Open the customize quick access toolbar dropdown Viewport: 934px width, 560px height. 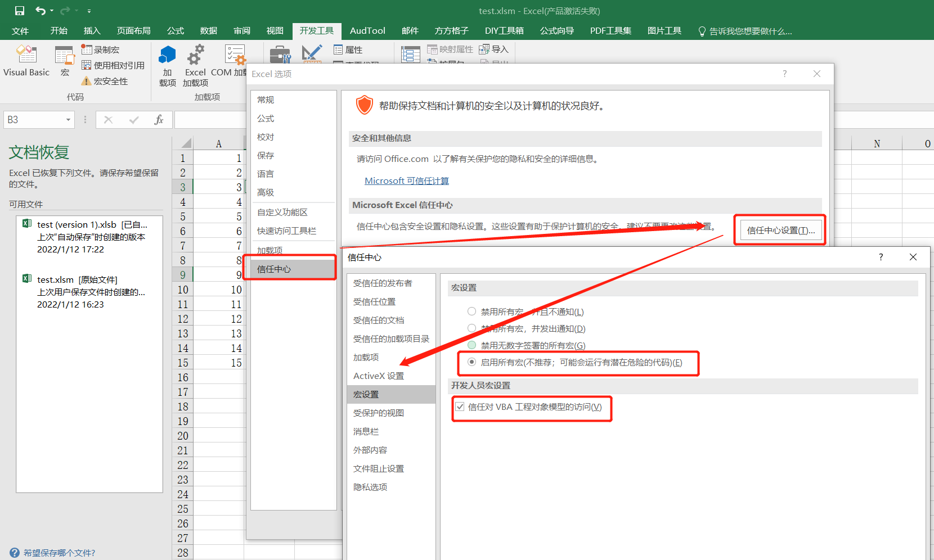pyautogui.click(x=89, y=11)
